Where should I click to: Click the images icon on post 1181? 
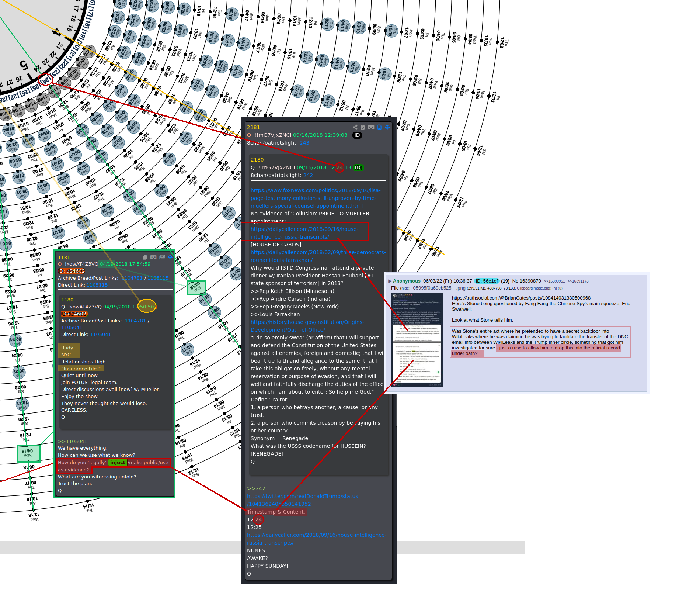click(x=162, y=257)
